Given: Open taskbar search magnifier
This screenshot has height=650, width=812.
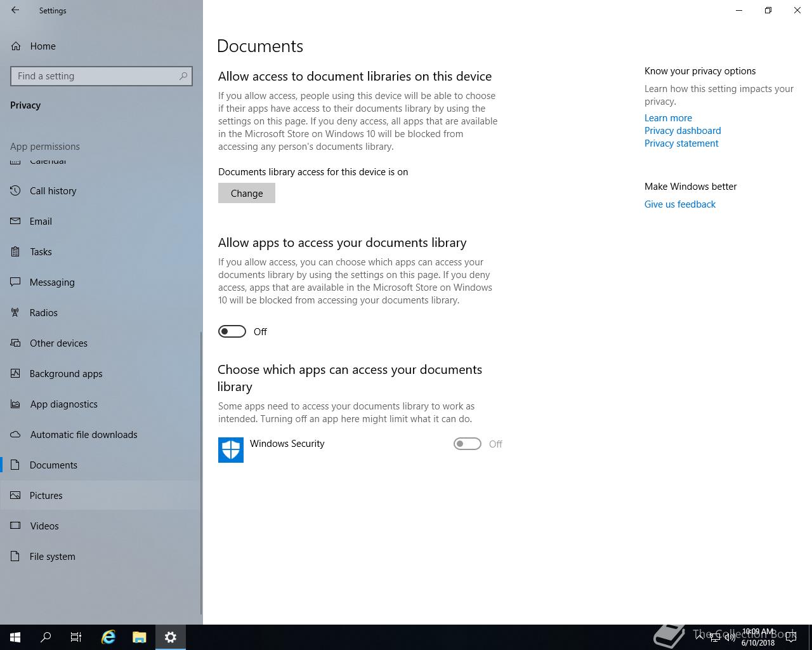Looking at the screenshot, I should [x=46, y=637].
